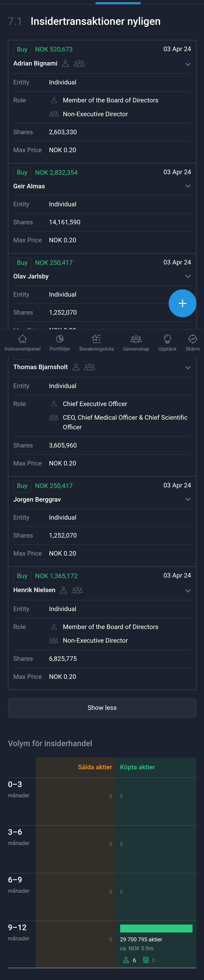Open Bevakningslista star list icon
Image resolution: width=204 pixels, height=980 pixels.
(x=97, y=339)
